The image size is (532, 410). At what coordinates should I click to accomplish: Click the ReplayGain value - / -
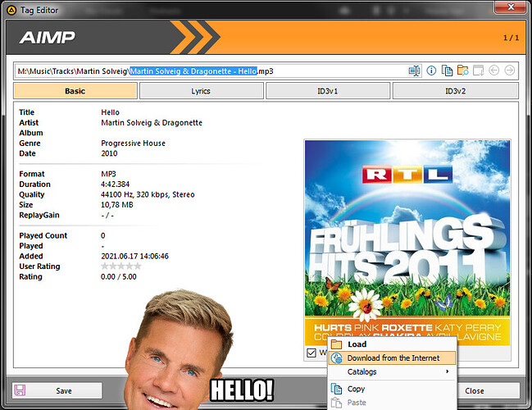pyautogui.click(x=107, y=215)
